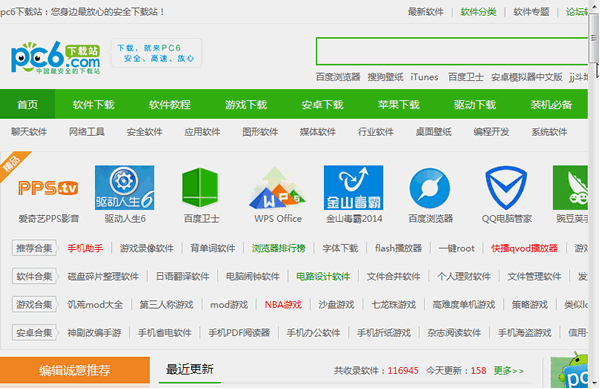Image resolution: width=600 pixels, height=389 pixels.
Task: Open the 金山毒霸 blue icon
Action: coord(354,187)
